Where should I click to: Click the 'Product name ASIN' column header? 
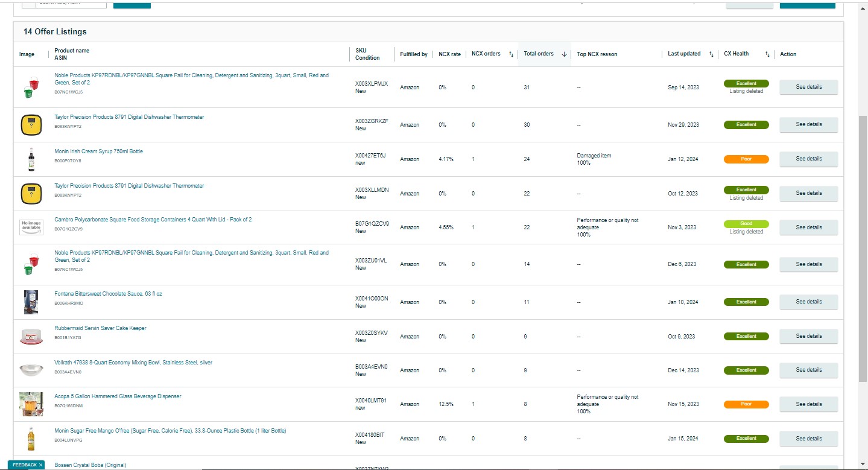(x=72, y=54)
